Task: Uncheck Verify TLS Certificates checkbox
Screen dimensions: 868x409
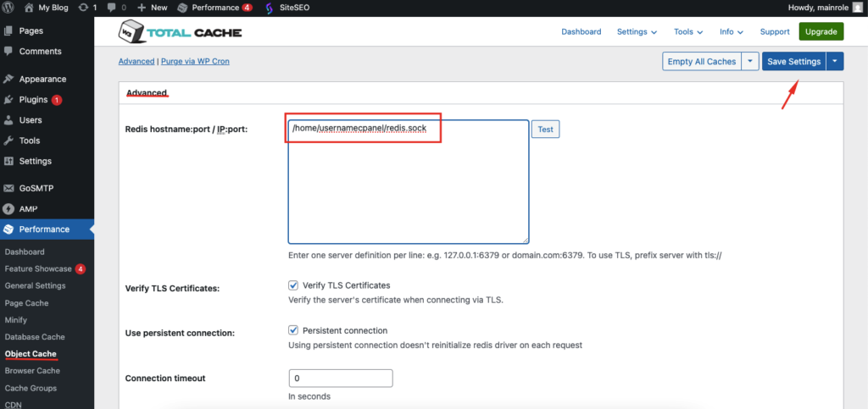Action: (x=293, y=285)
